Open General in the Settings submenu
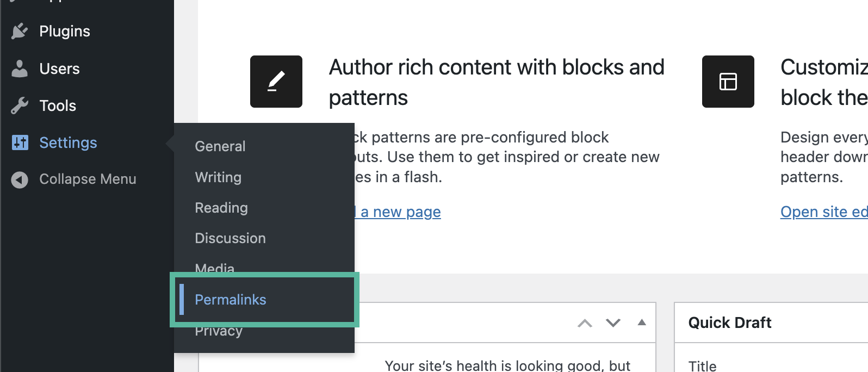 [x=220, y=146]
